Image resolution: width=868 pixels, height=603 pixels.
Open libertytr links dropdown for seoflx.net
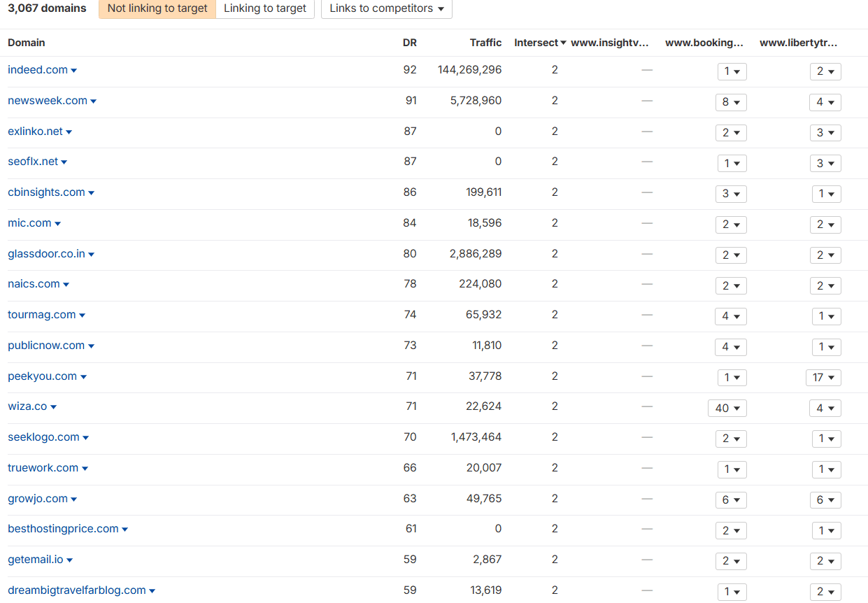(826, 163)
